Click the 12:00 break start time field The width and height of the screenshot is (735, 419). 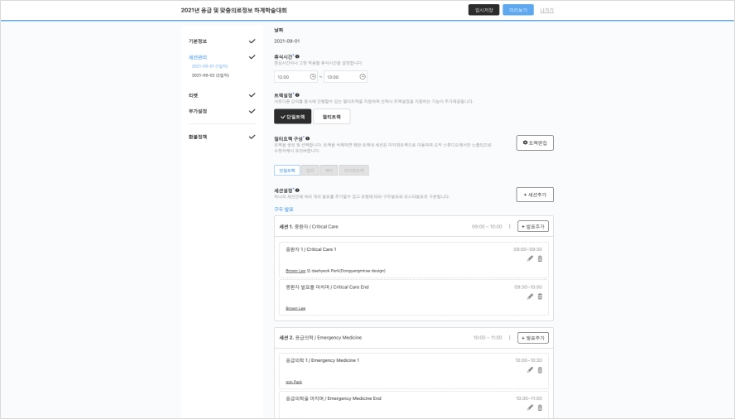[290, 76]
